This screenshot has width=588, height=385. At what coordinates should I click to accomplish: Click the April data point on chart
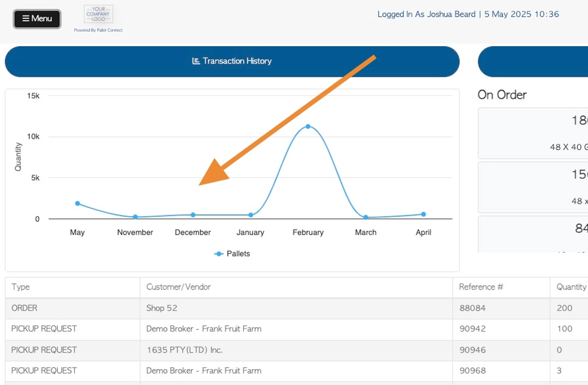423,214
